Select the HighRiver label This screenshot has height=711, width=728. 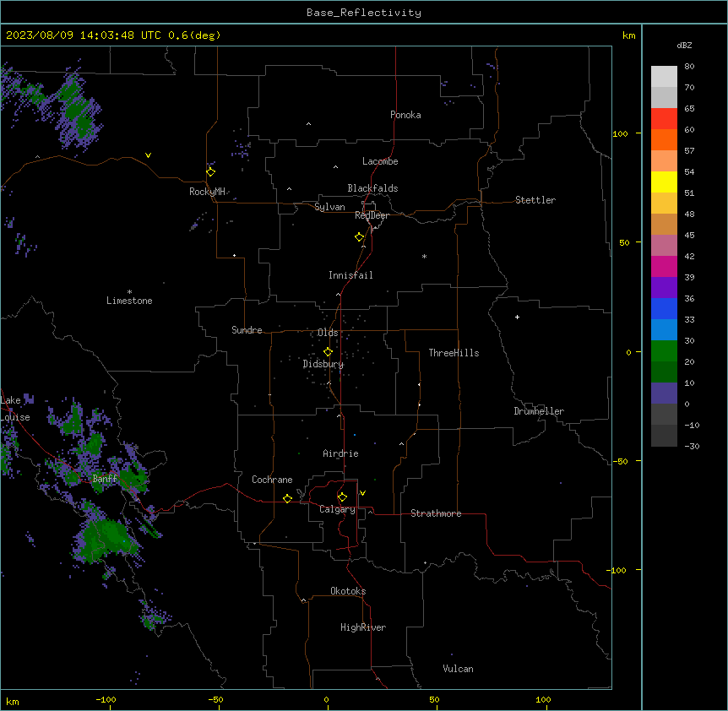coord(363,627)
